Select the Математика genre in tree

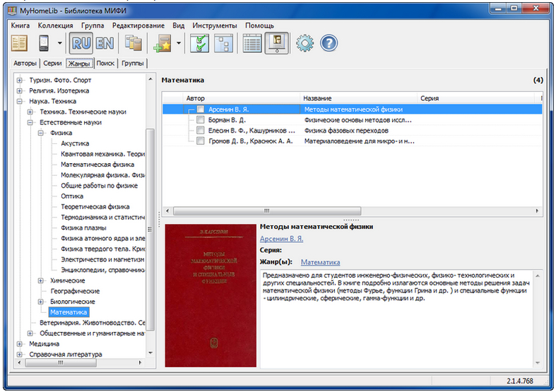pos(69,312)
